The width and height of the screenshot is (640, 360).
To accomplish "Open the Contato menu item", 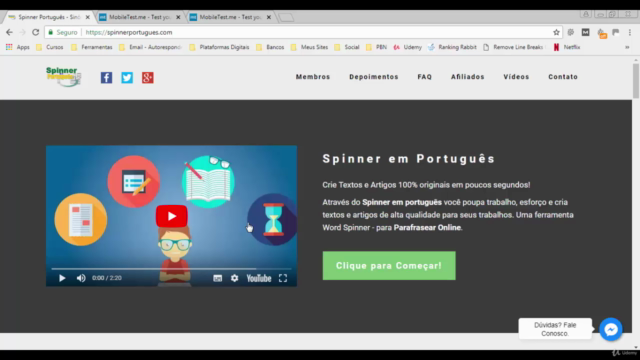I will pyautogui.click(x=563, y=77).
